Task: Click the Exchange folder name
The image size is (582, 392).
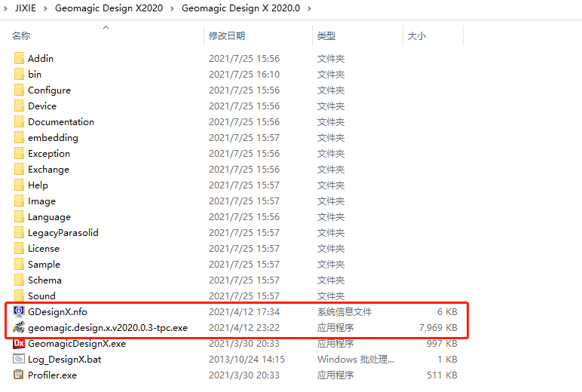Action: (48, 170)
